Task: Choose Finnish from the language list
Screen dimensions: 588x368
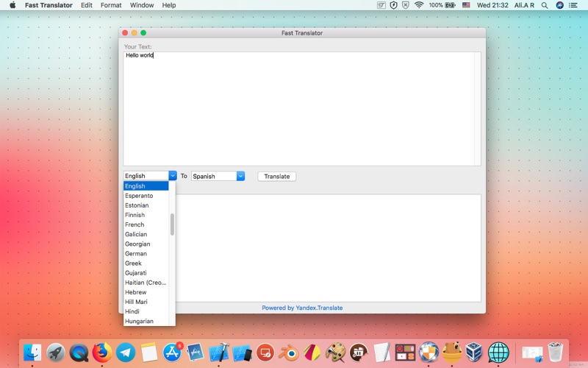Action: 146,215
